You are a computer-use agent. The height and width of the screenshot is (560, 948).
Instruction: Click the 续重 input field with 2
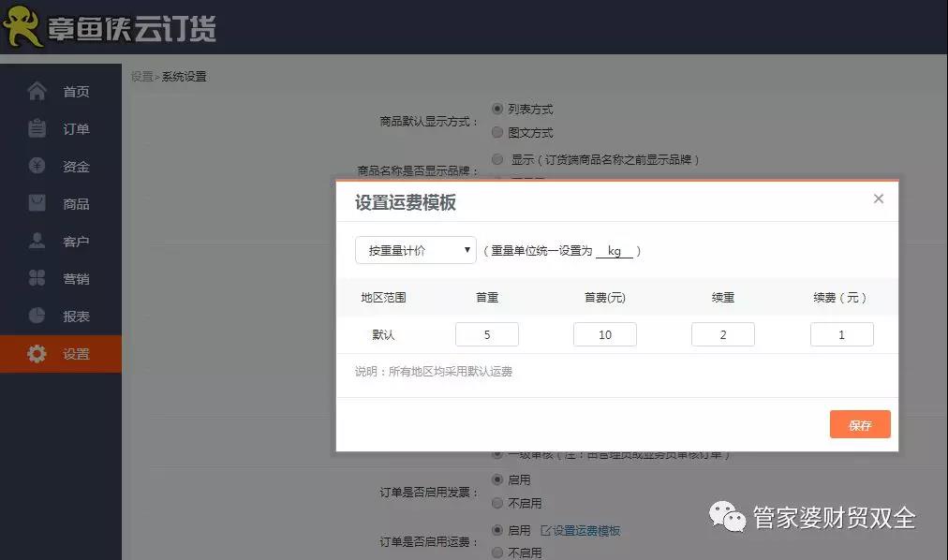pyautogui.click(x=723, y=334)
